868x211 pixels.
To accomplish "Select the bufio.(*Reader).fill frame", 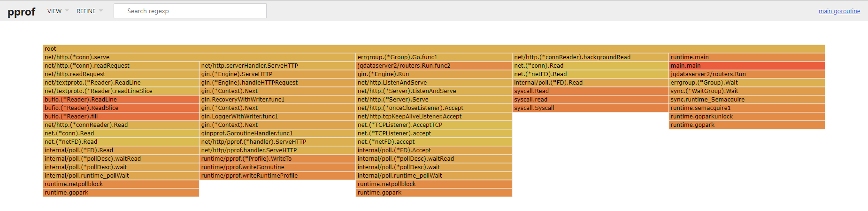I will coord(121,117).
